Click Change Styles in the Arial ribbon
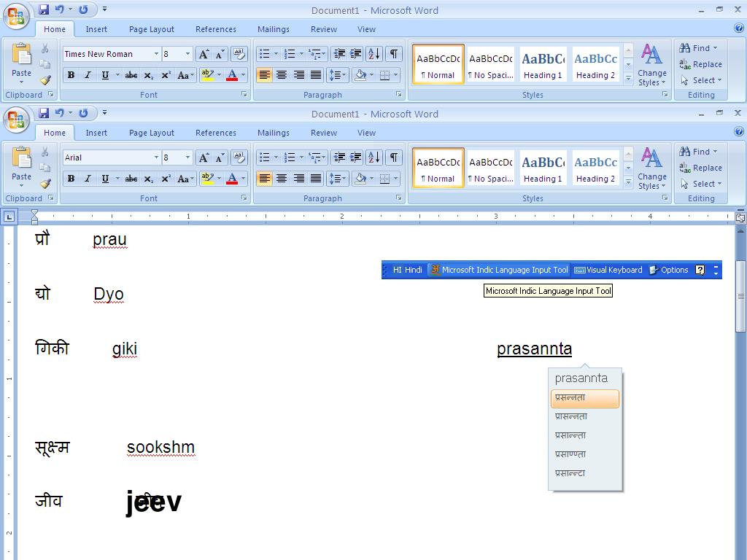This screenshot has height=560, width=747. 651,169
